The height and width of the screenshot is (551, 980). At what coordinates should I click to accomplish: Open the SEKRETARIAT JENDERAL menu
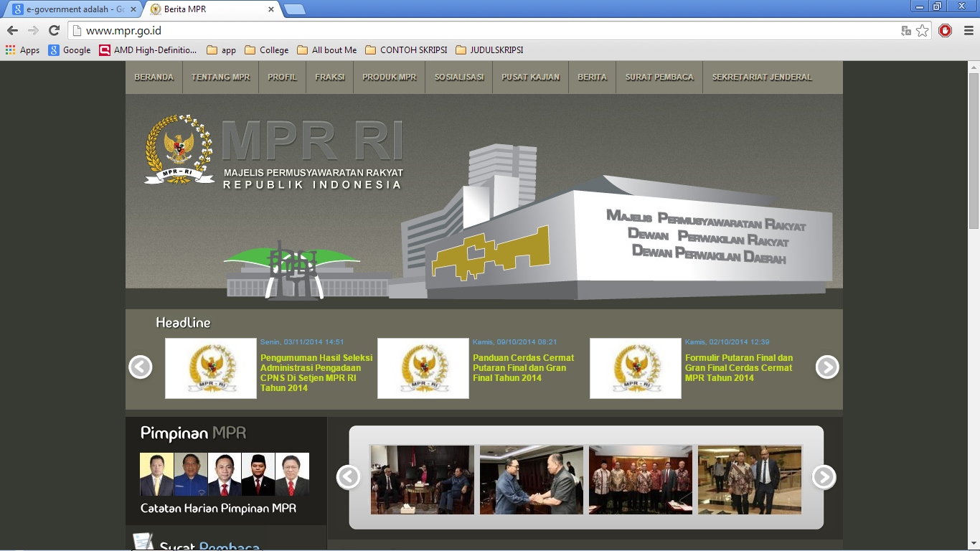(x=762, y=77)
